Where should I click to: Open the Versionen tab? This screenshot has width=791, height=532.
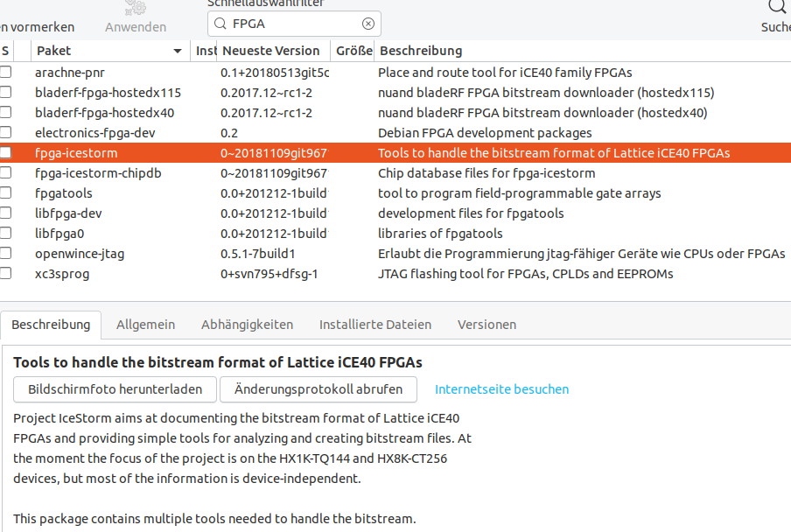[x=486, y=325]
